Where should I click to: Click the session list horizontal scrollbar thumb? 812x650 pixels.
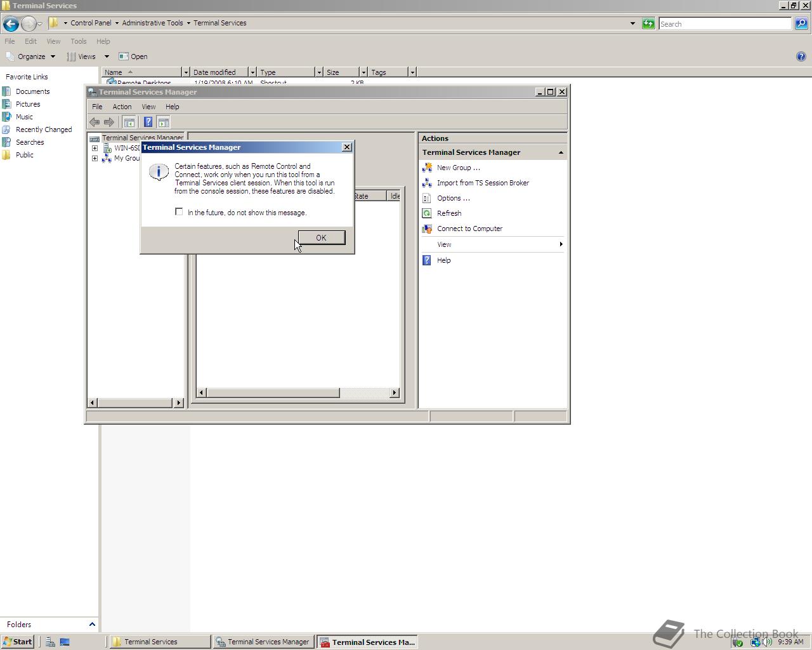point(273,392)
